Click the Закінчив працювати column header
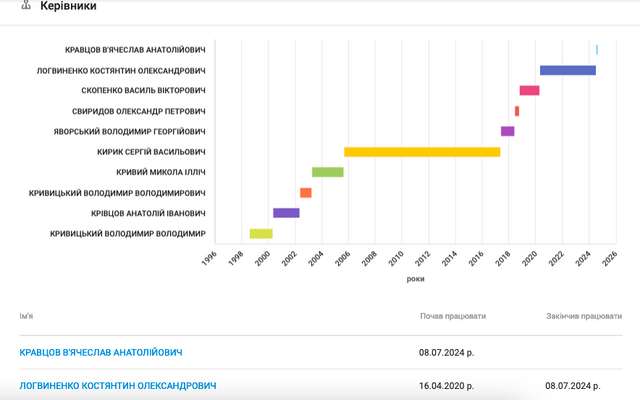640x400 pixels. [585, 316]
